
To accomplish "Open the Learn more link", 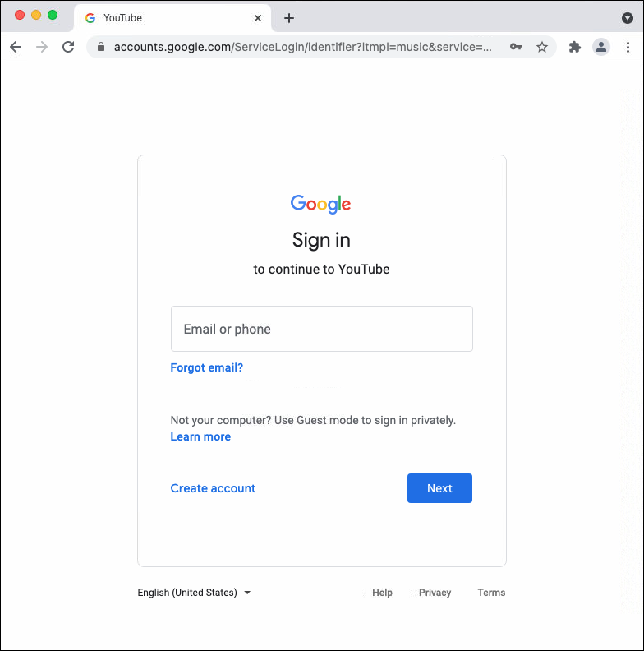I will pos(200,436).
